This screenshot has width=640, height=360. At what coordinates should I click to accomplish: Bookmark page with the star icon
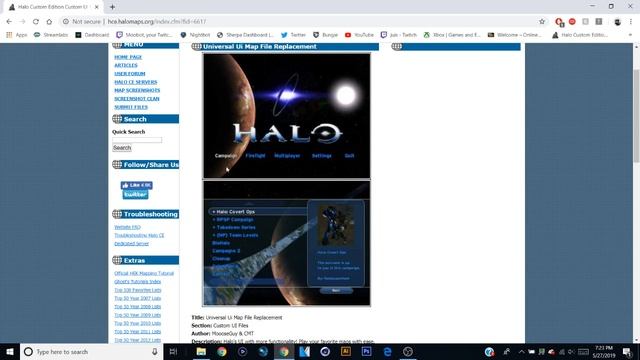[542, 22]
